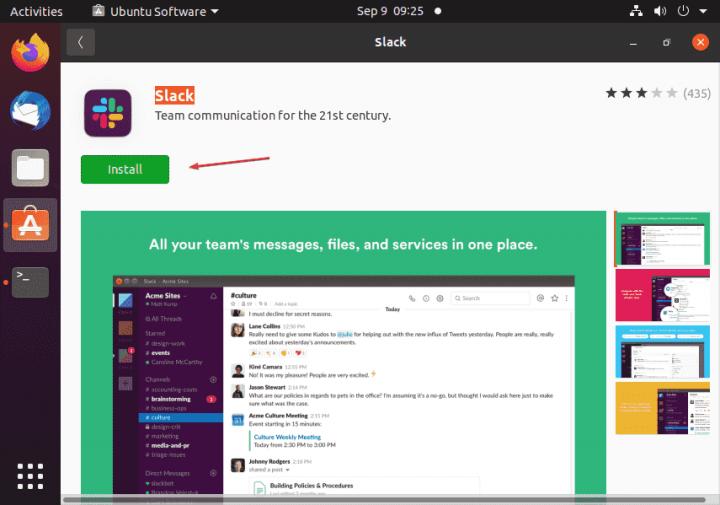Open the clock showing Sep 9 09:25
Image resolution: width=720 pixels, height=505 pixels.
pyautogui.click(x=390, y=12)
